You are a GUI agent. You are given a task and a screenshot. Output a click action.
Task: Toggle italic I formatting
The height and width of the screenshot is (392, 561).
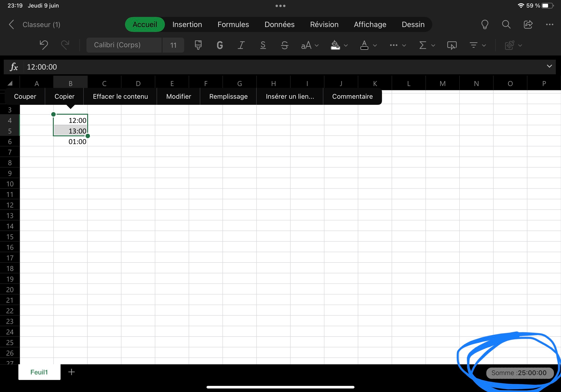(x=241, y=45)
